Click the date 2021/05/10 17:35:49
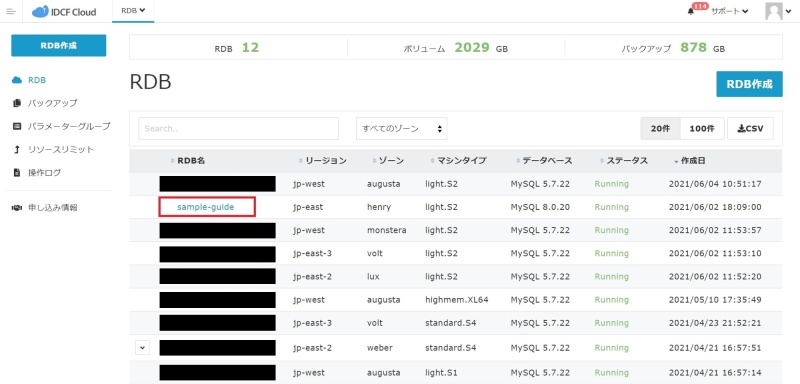This screenshot has width=800, height=384. coord(715,299)
